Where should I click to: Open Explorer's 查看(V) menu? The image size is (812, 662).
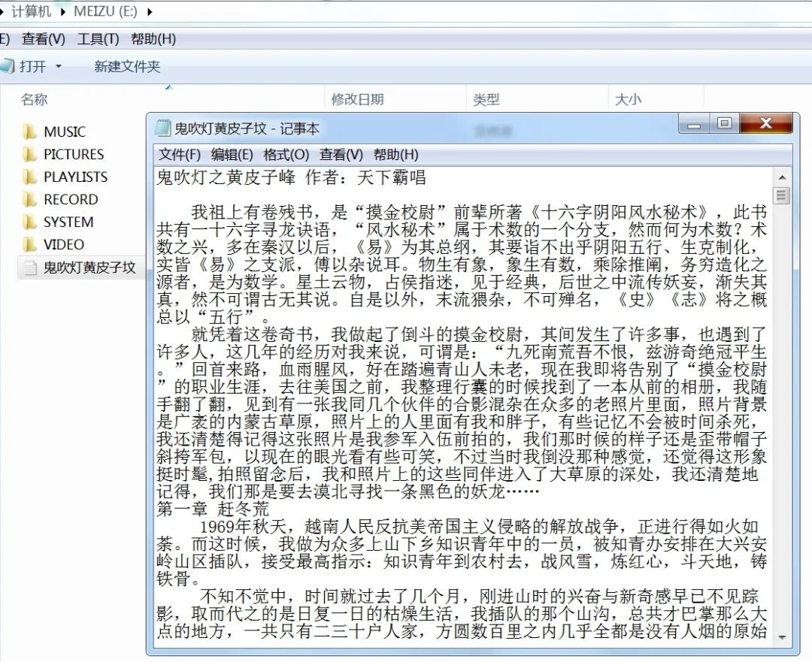coord(44,39)
